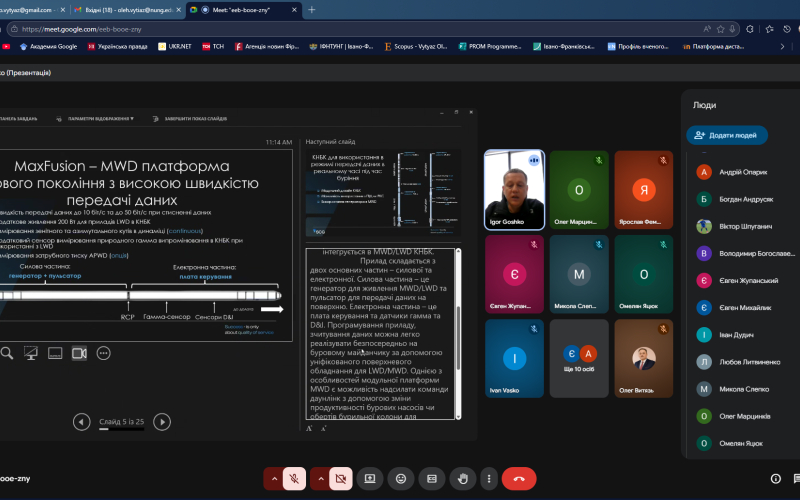Viewport: 800px width, 500px height.
Task: Unmute the microphone in Meet controls
Action: coord(294,479)
